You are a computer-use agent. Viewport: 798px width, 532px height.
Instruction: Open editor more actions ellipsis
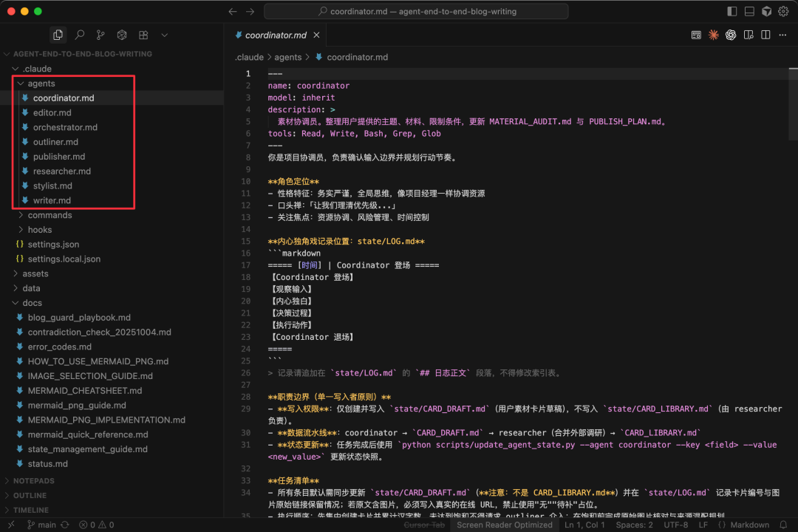[x=782, y=35]
